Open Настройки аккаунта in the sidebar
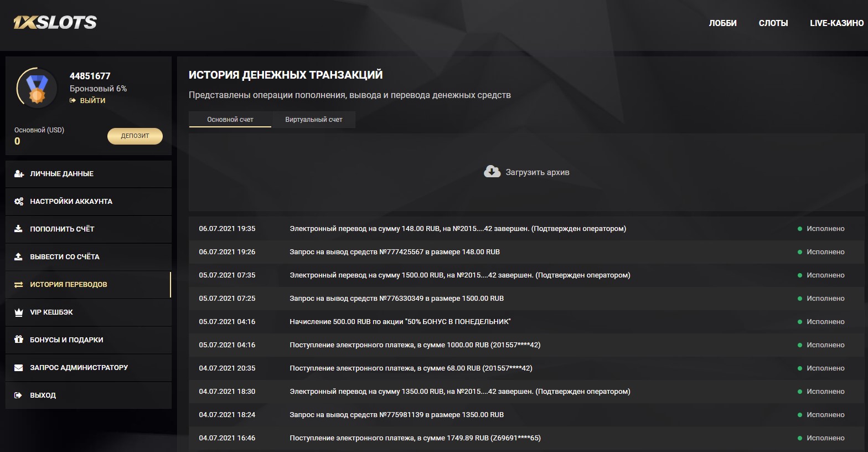The height and width of the screenshot is (452, 868). point(89,201)
